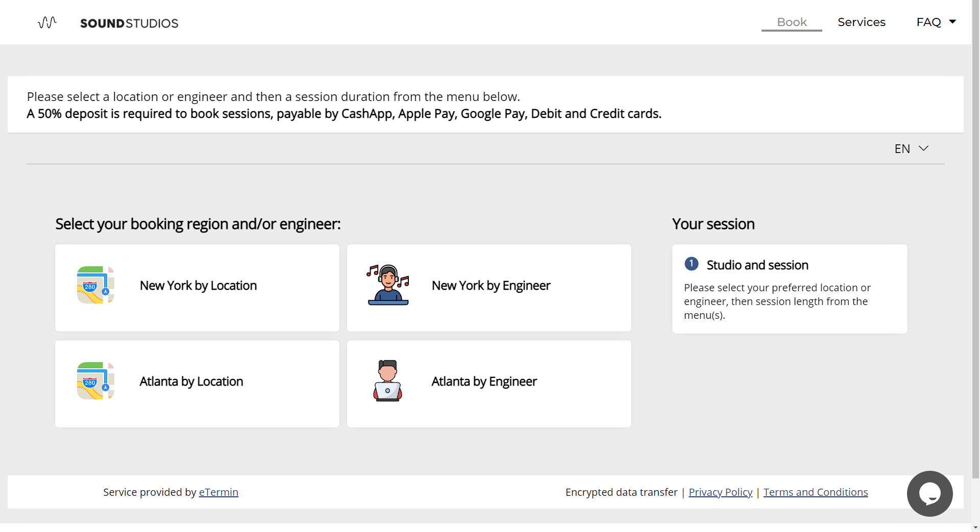Click the scrollbar down arrow
980x532 pixels.
[975, 527]
